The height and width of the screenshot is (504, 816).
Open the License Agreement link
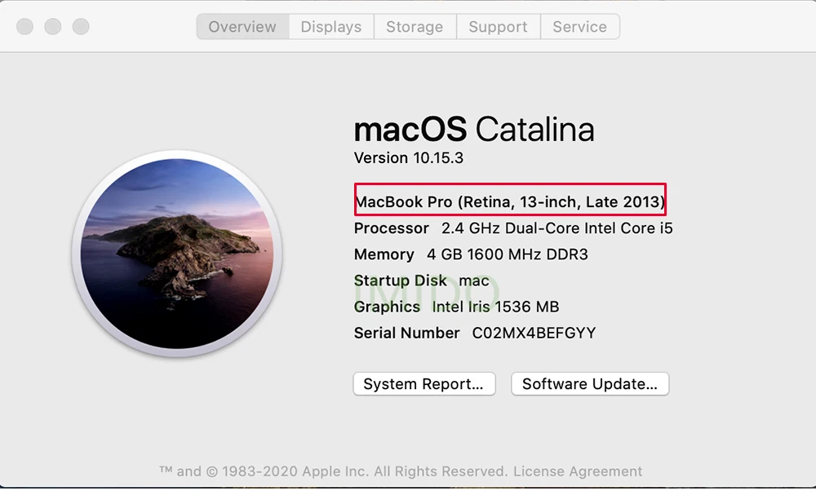coord(578,471)
